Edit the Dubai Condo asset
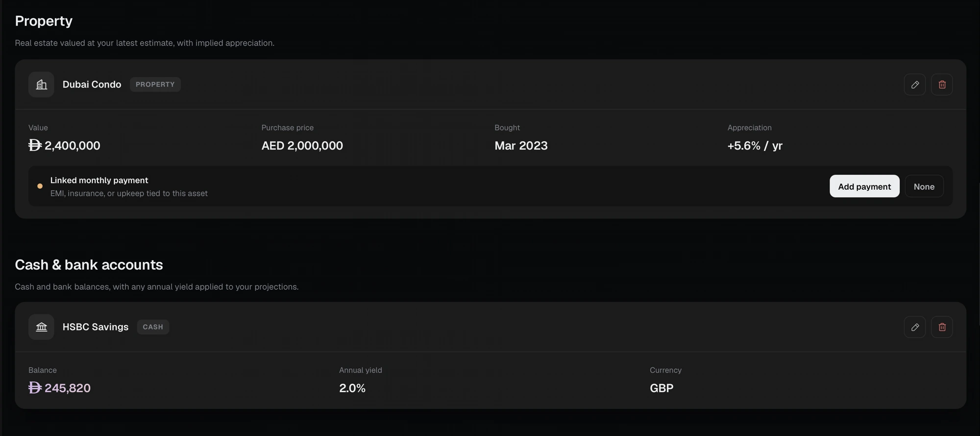The width and height of the screenshot is (980, 436). (x=914, y=85)
